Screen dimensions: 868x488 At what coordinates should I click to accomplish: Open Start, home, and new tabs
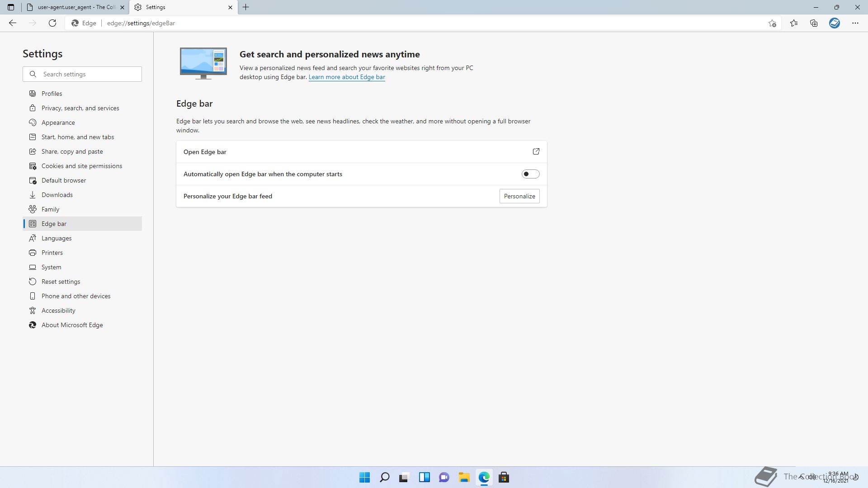(82, 137)
